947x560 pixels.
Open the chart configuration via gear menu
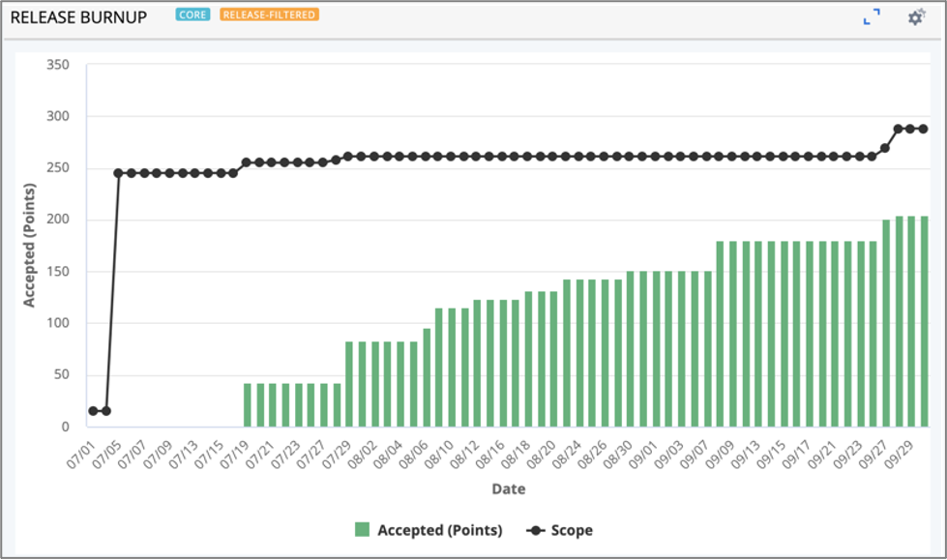[915, 16]
